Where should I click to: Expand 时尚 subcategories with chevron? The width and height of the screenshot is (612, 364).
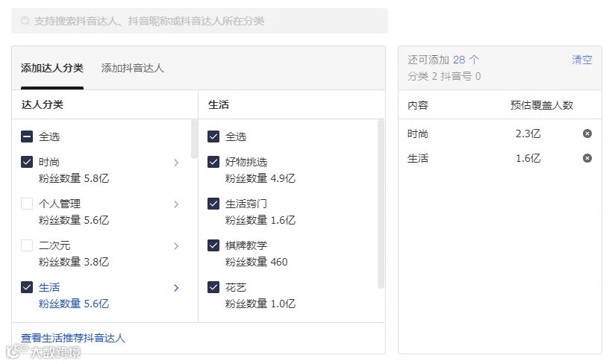point(176,163)
